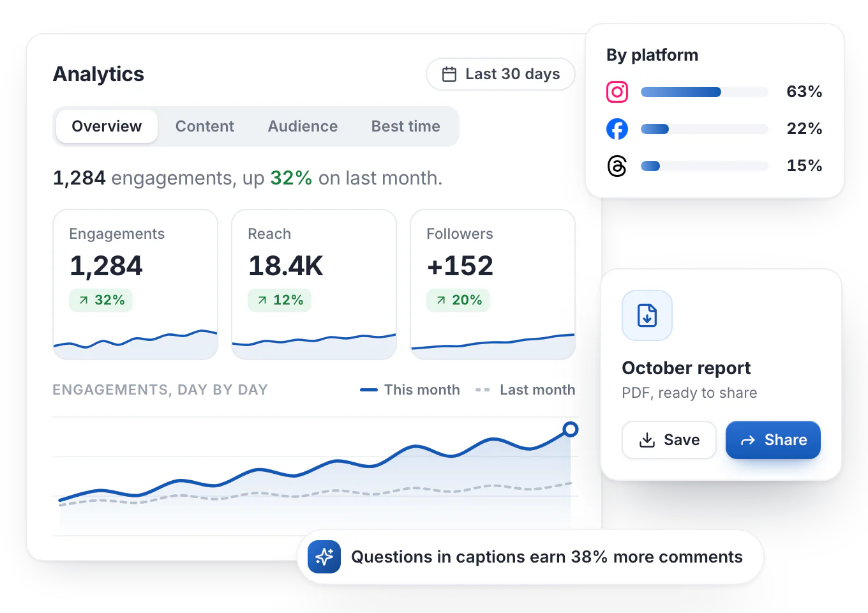Image resolution: width=868 pixels, height=613 pixels.
Task: Click the Analytics page heading
Action: click(98, 74)
